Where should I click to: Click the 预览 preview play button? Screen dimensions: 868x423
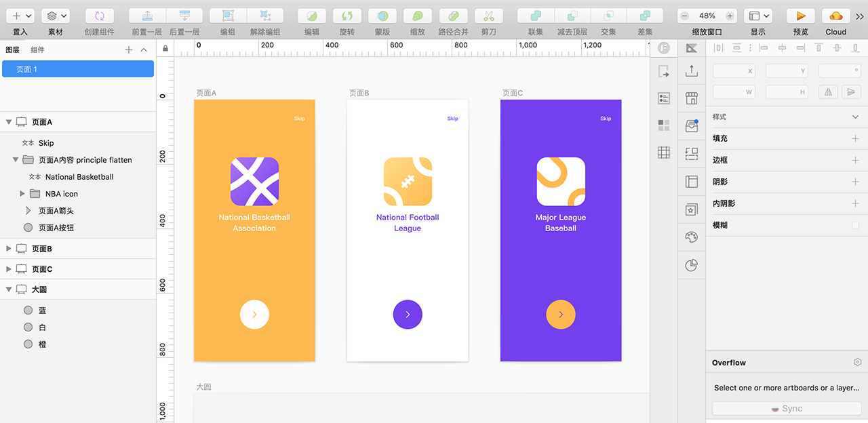[801, 16]
